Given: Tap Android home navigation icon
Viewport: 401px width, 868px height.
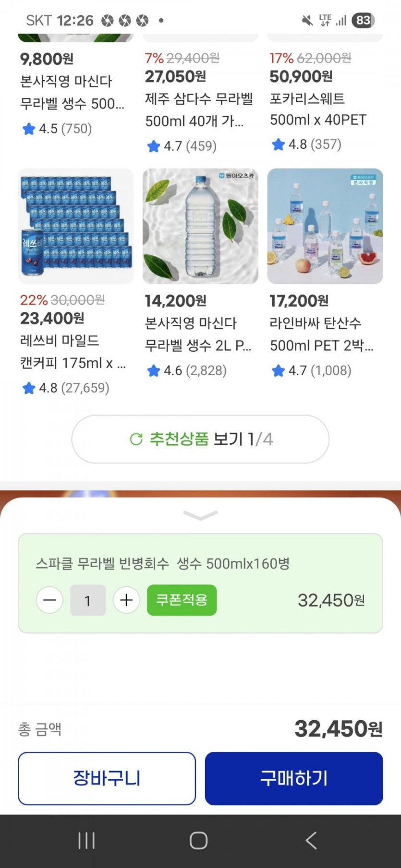Looking at the screenshot, I should 198,841.
